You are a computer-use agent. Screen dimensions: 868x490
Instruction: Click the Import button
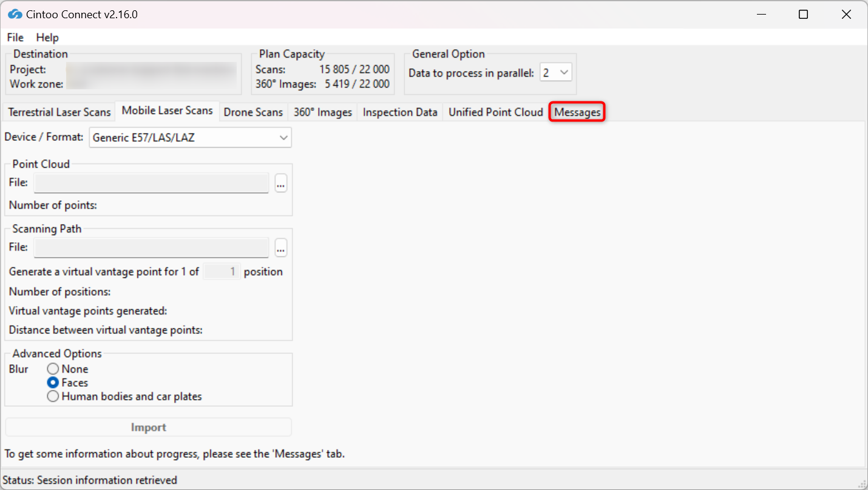149,427
